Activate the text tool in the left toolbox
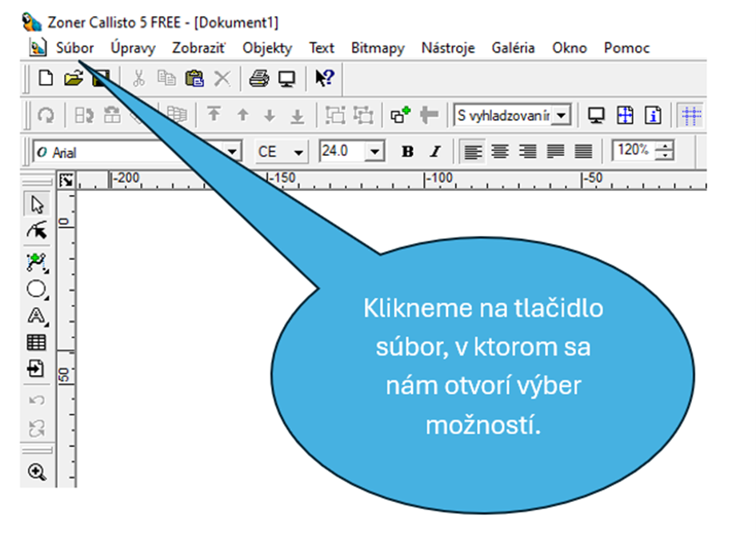Screen dimensions: 756x538 [x=37, y=316]
